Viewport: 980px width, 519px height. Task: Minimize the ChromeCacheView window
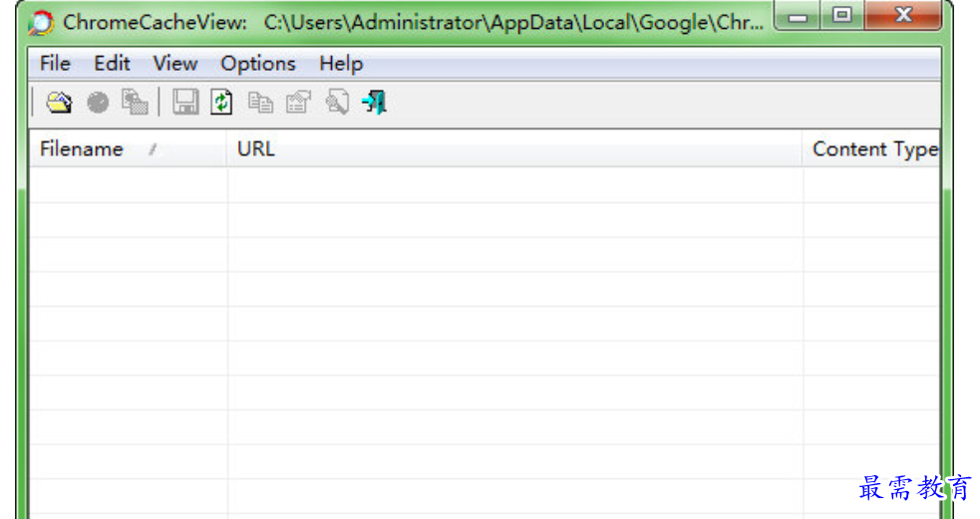[797, 16]
